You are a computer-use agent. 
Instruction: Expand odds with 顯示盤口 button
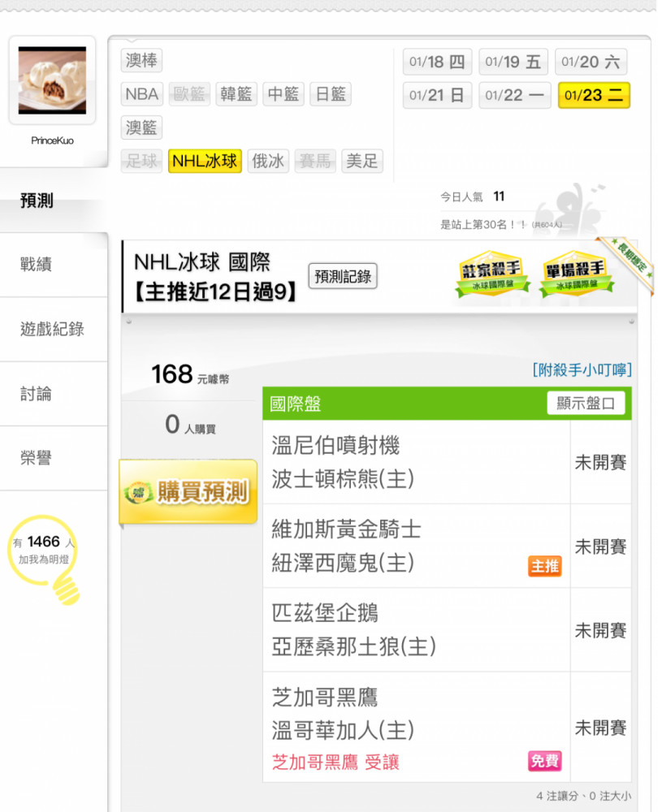point(586,403)
